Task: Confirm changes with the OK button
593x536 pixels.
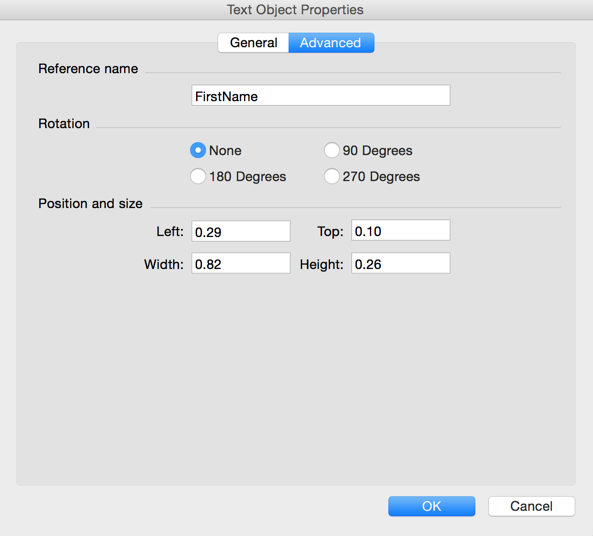Action: (432, 506)
